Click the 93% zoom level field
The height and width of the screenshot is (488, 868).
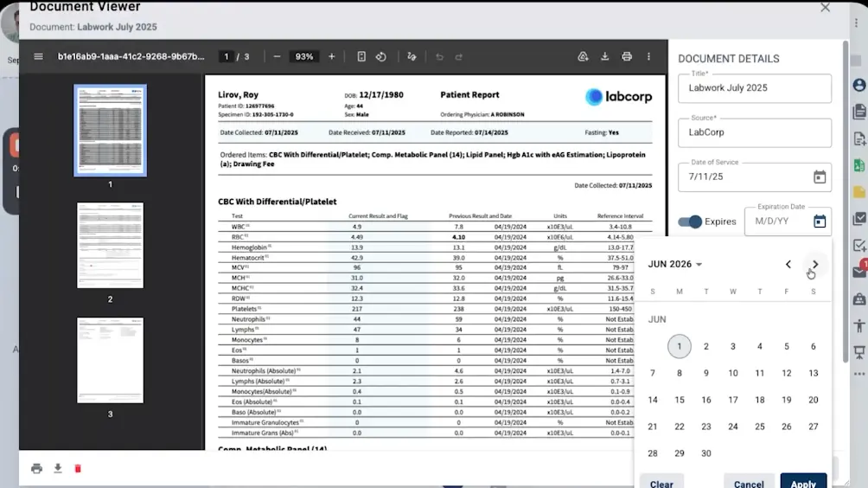[x=304, y=56]
